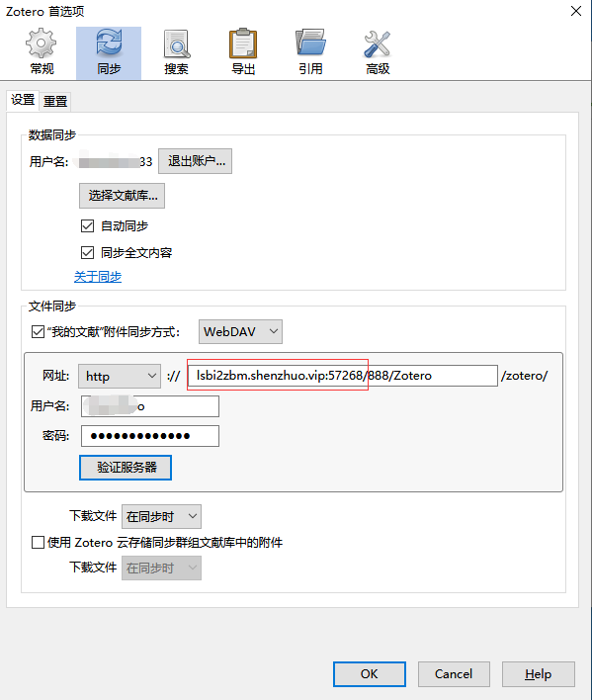Toggle 使用 Zotero 云存储同步群组文献库 checkbox
Image resolution: width=592 pixels, height=700 pixels.
pyautogui.click(x=38, y=543)
